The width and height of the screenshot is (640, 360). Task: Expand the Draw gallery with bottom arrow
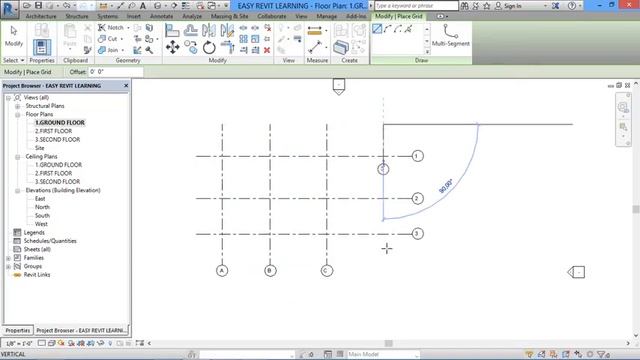(427, 52)
